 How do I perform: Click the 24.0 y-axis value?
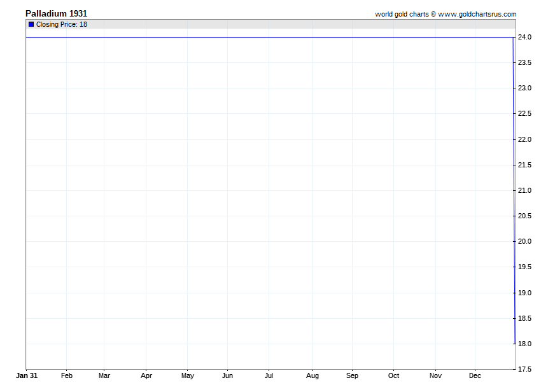[525, 37]
